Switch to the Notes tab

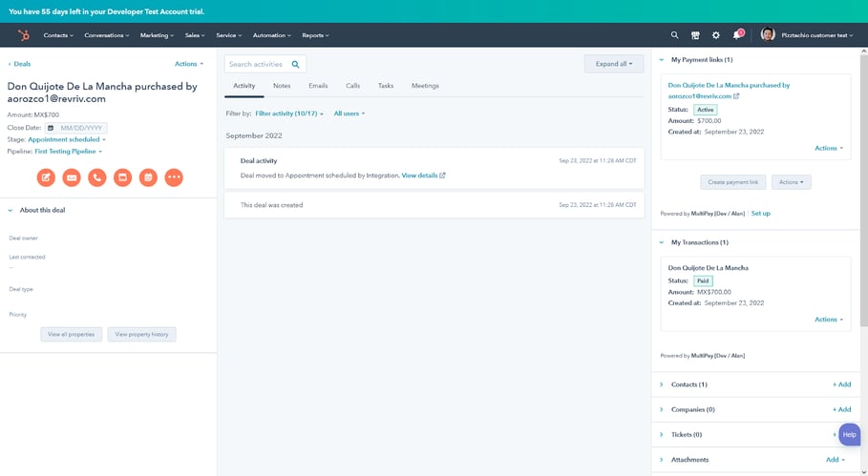282,86
